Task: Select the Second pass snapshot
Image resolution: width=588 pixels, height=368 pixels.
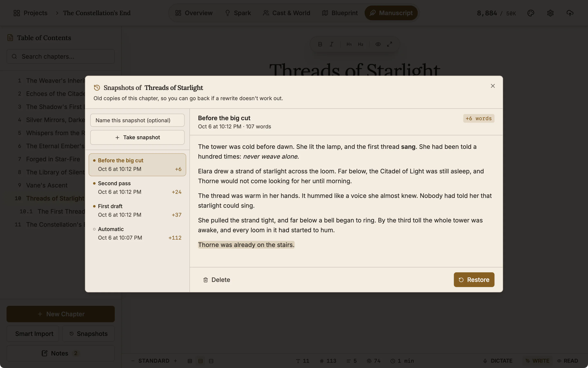Action: pyautogui.click(x=137, y=188)
